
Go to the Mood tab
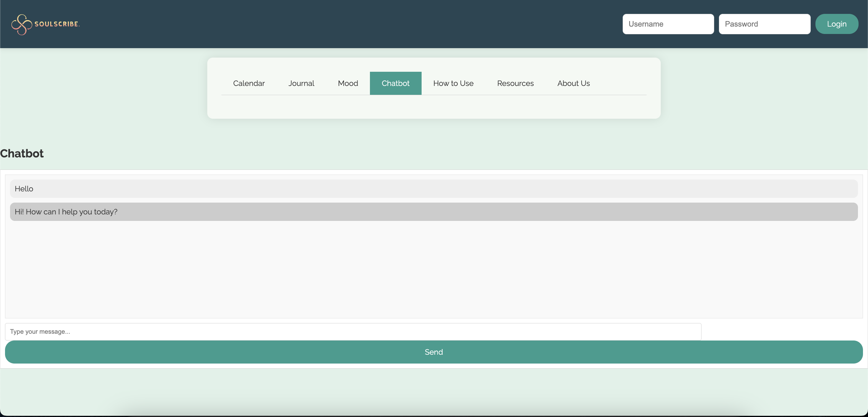[x=348, y=83]
